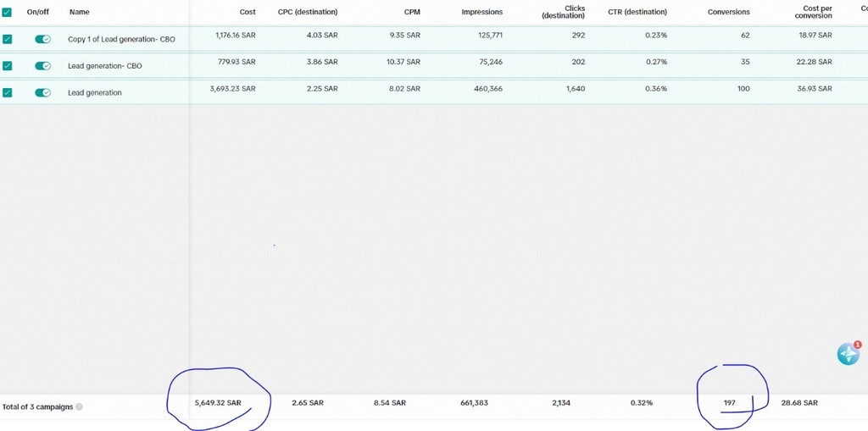Turn off the Lead generation campaign switch
The height and width of the screenshot is (431, 868).
(42, 92)
